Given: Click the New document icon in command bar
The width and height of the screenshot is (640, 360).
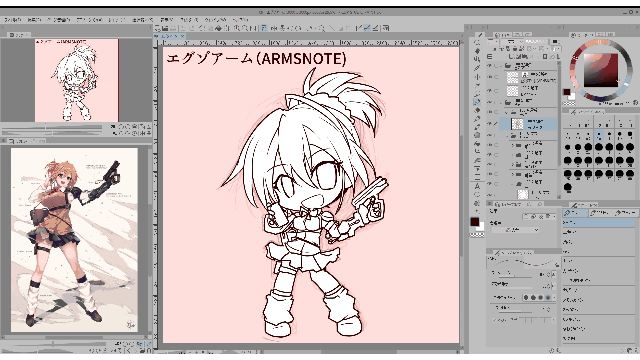Looking at the screenshot, I should (158, 28).
